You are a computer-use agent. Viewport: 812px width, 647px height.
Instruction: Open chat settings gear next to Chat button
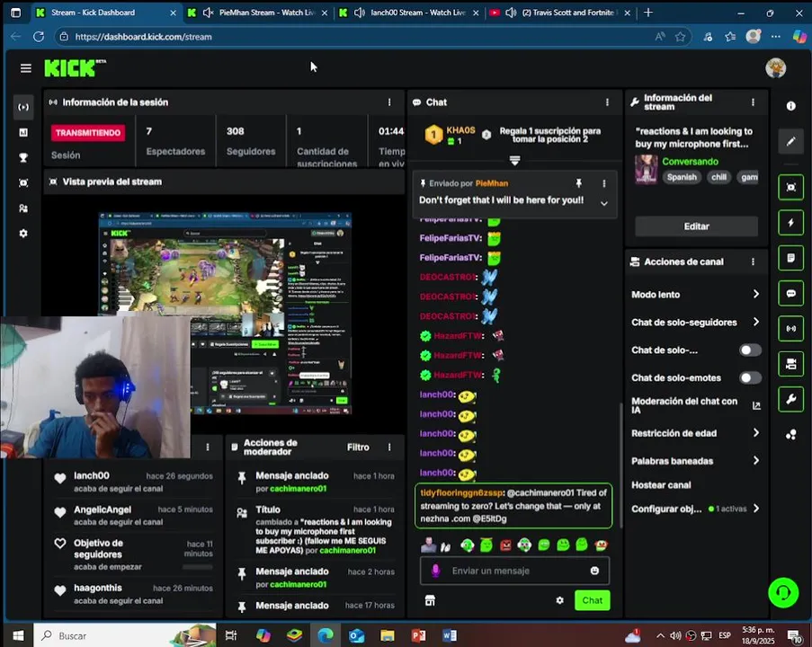(560, 600)
